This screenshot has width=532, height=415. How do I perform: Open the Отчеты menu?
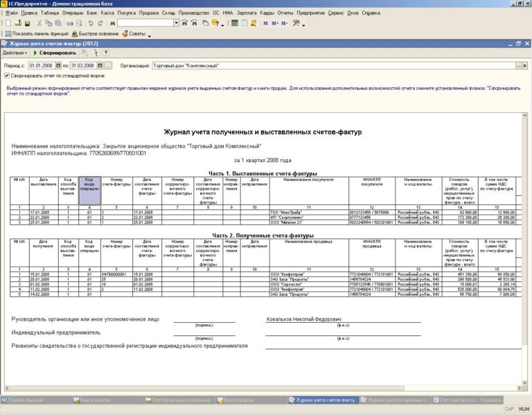pos(285,13)
